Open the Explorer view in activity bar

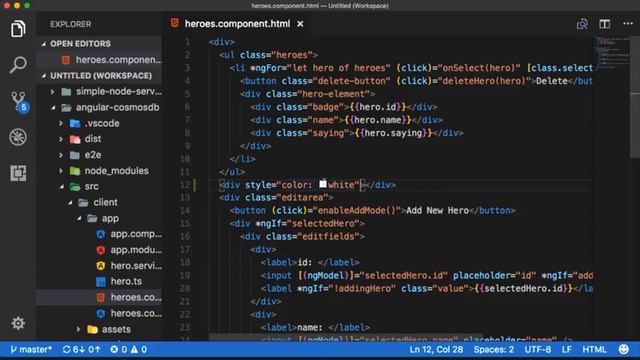pos(18,29)
